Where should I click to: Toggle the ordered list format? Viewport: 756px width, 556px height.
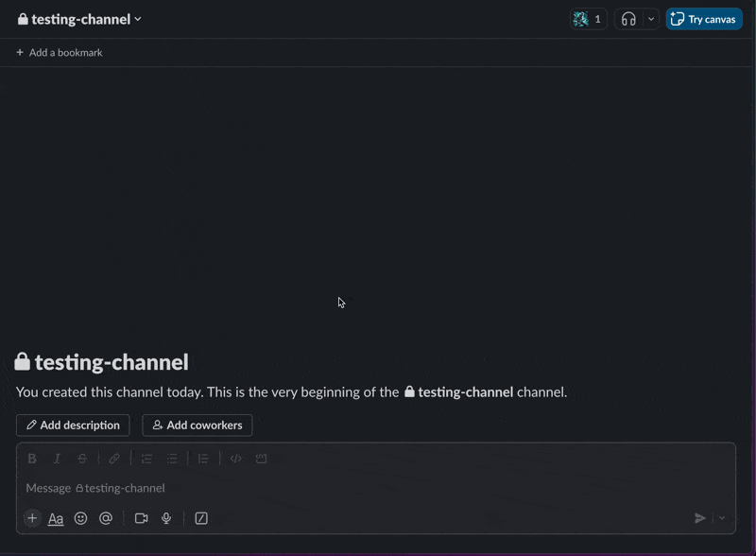[146, 459]
